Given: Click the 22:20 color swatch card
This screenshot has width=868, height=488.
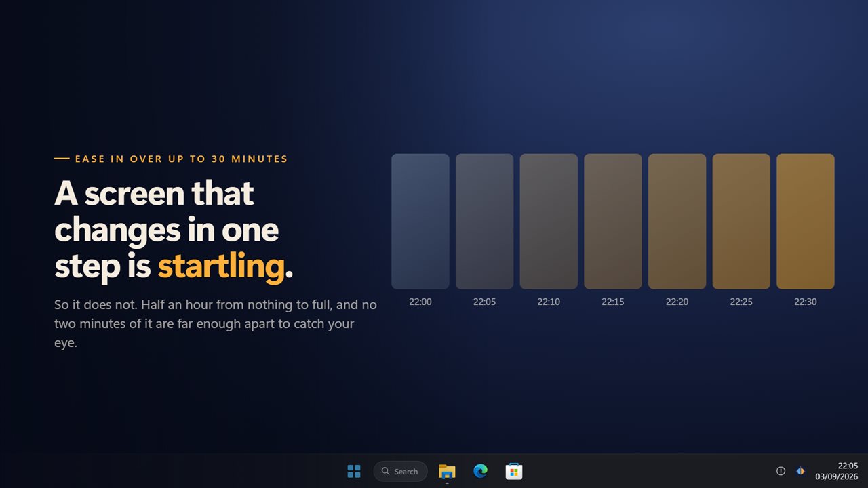Looking at the screenshot, I should (x=677, y=222).
